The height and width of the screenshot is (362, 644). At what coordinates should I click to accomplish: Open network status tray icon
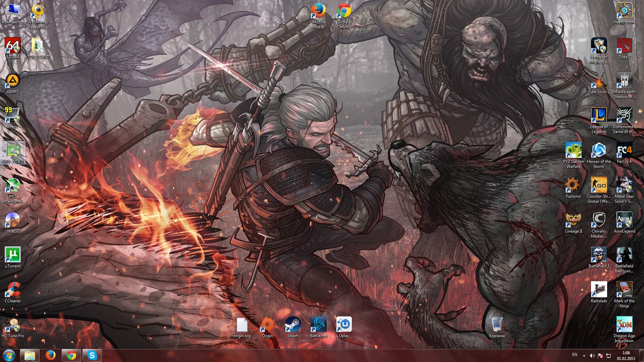coord(608,356)
